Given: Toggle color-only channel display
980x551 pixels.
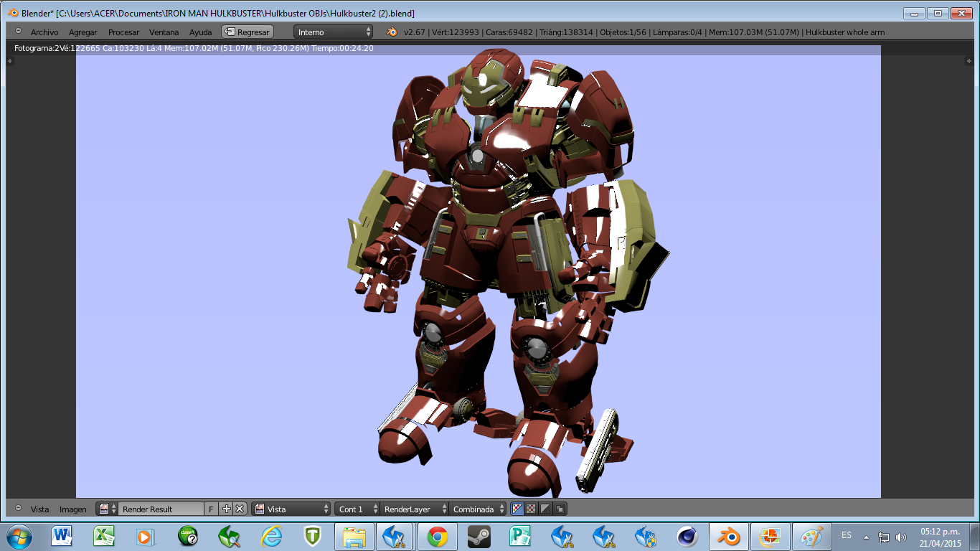Looking at the screenshot, I should point(531,509).
